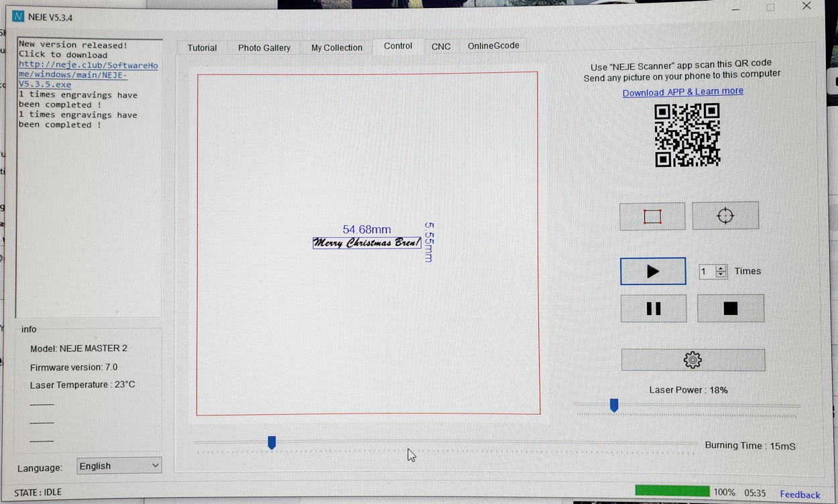Switch to the Tutorial tab
Screen dimensions: 838x504
[202, 48]
